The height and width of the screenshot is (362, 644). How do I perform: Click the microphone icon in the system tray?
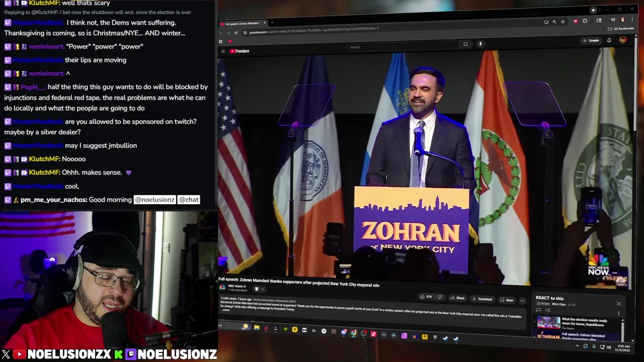point(594,346)
